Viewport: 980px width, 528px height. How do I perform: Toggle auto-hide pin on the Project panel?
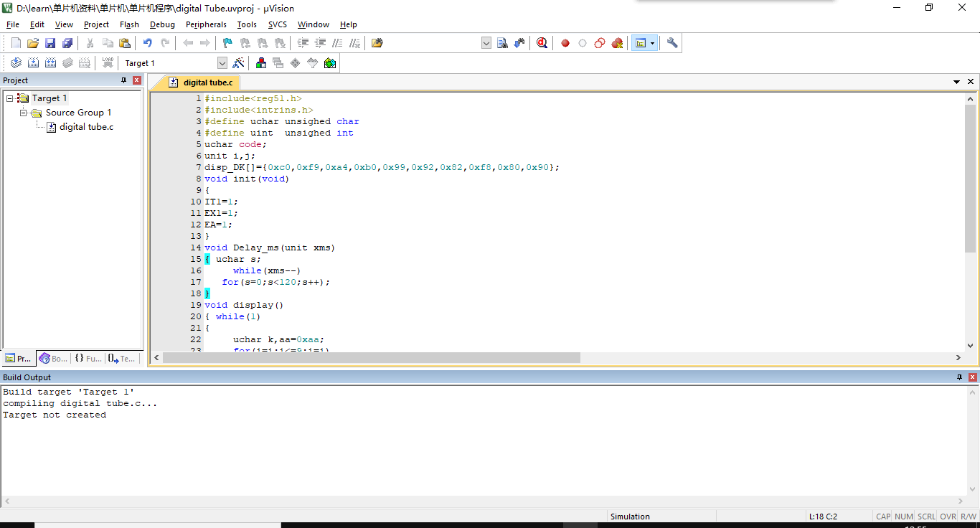pos(123,80)
